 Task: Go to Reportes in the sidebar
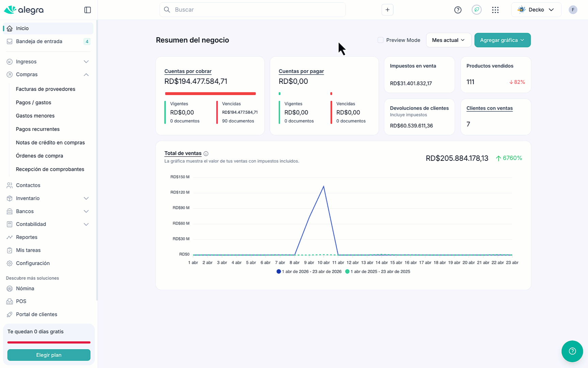(x=27, y=237)
